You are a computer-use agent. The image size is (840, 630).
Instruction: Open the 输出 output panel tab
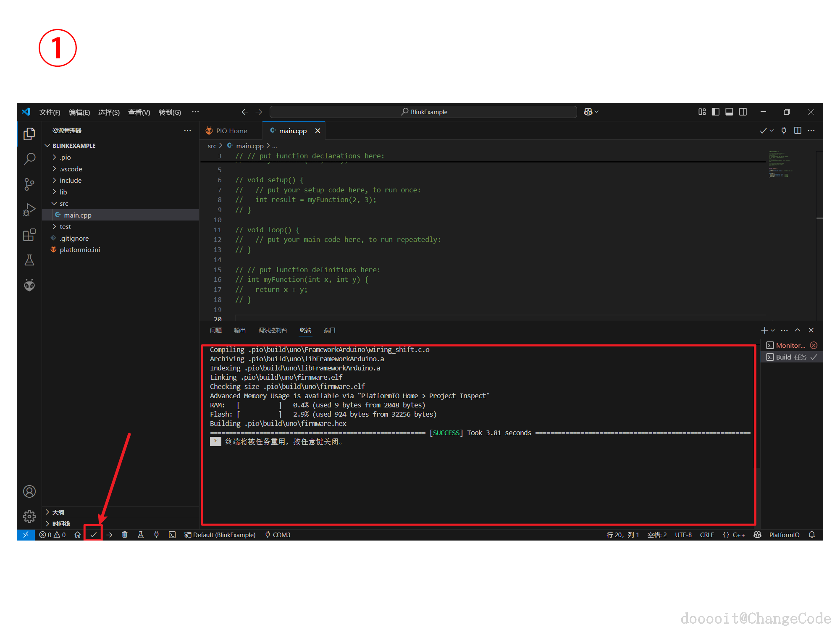[x=239, y=330]
